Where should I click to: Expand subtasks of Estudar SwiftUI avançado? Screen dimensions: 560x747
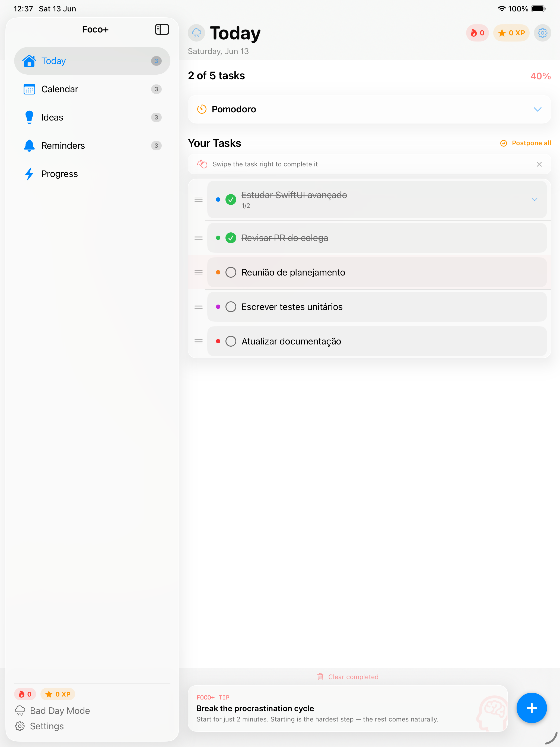point(534,200)
